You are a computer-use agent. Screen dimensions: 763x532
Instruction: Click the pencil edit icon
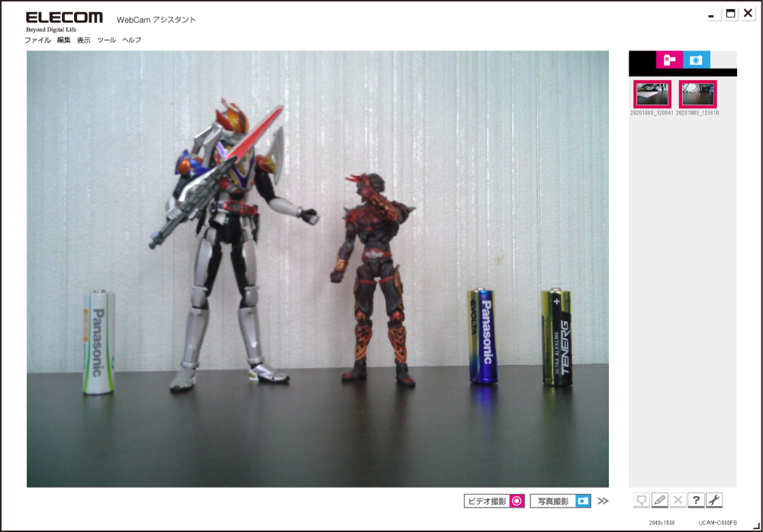click(660, 500)
